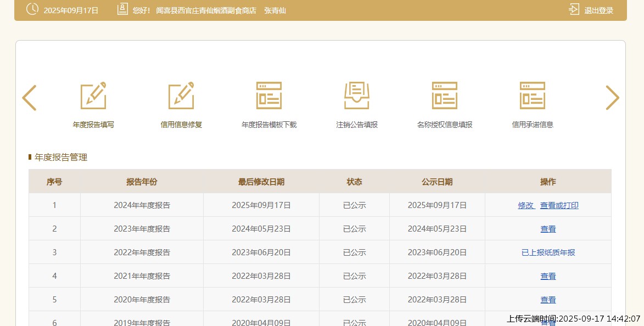Open the 信用信息修复 pencil icon

[x=181, y=95]
